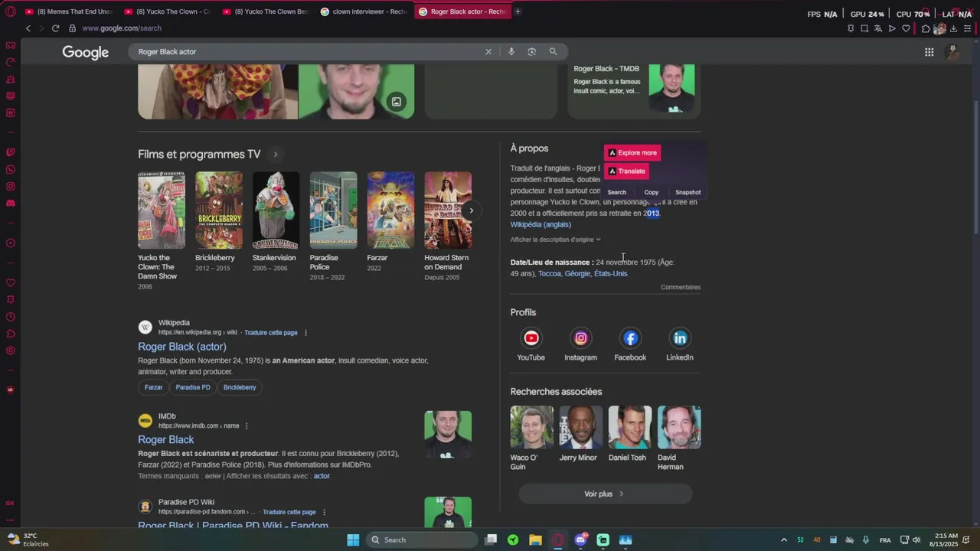980x551 pixels.
Task: Click the pin icon in address bar
Action: [851, 28]
